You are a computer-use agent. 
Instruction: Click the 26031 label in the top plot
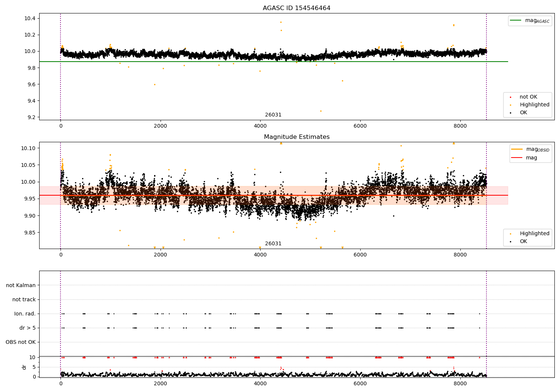pos(273,115)
